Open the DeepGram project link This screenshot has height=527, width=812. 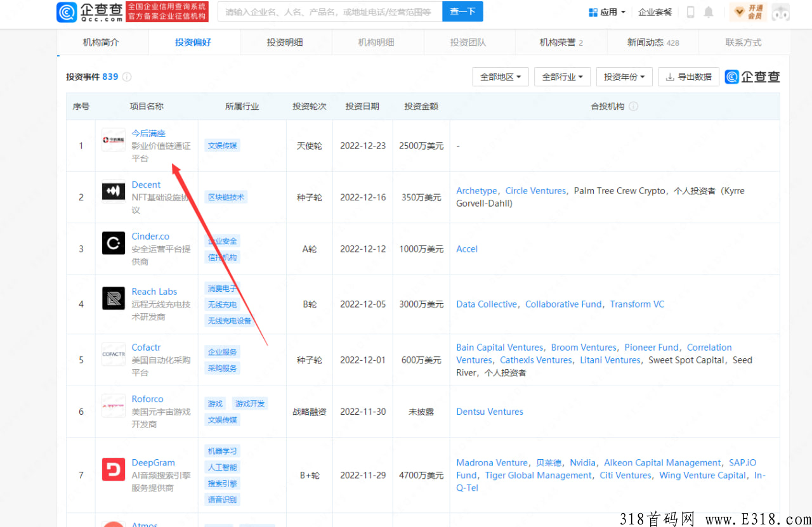(153, 463)
